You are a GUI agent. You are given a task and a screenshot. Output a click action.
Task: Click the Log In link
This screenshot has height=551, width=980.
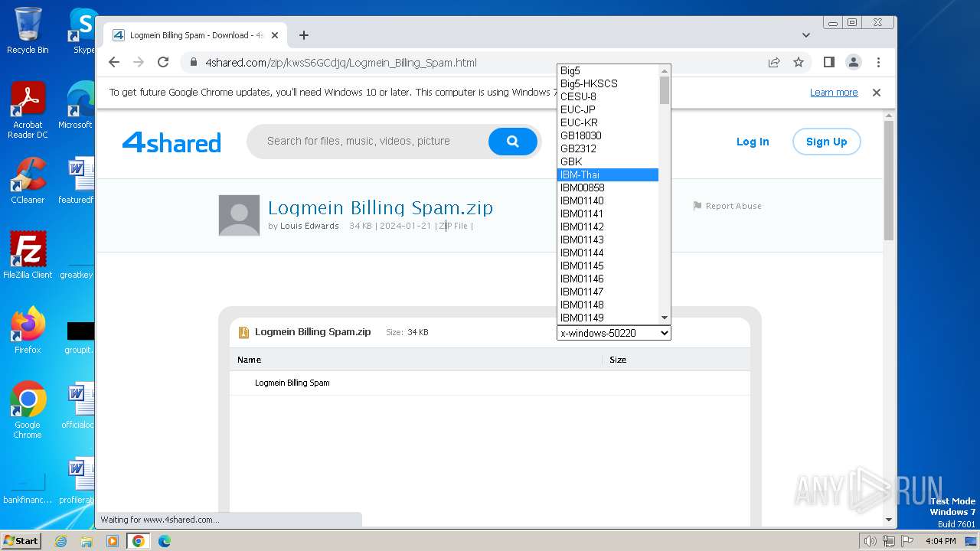pyautogui.click(x=753, y=142)
